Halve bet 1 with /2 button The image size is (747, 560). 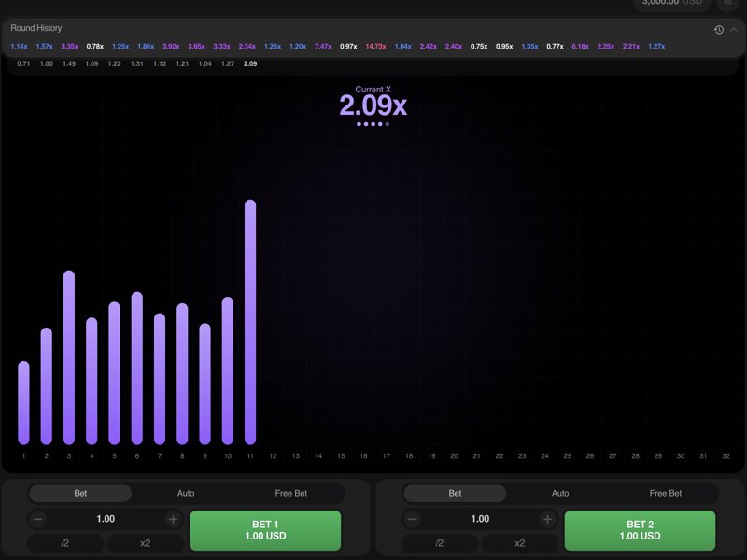click(x=65, y=543)
